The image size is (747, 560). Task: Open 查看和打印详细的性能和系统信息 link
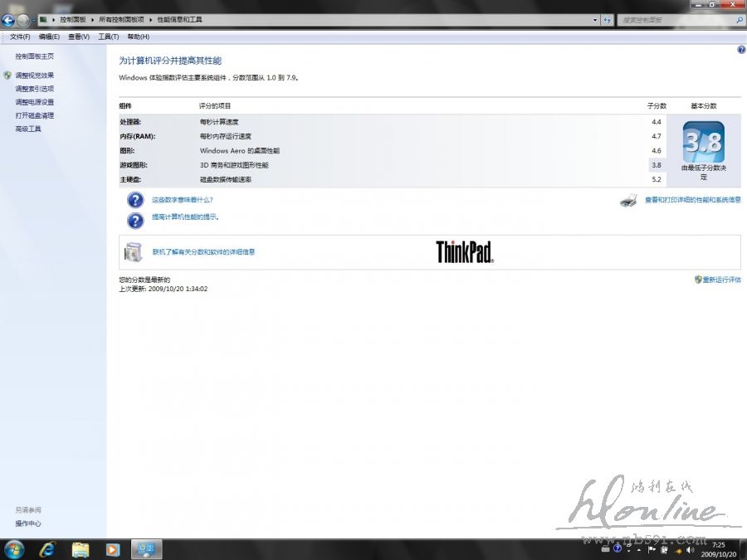[x=693, y=200]
